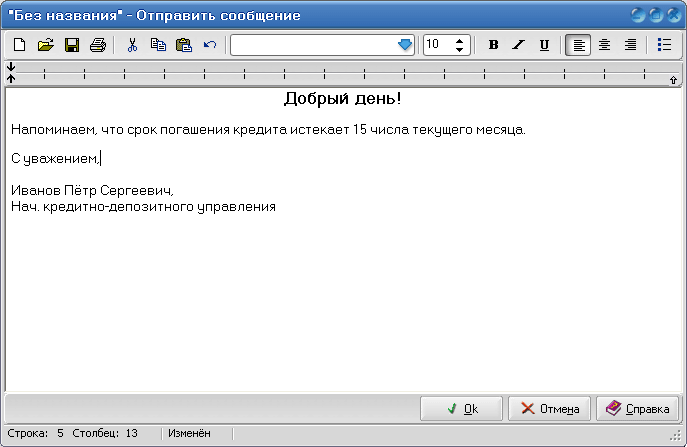
Task: Click the heading text Добрый день!
Action: [x=343, y=99]
